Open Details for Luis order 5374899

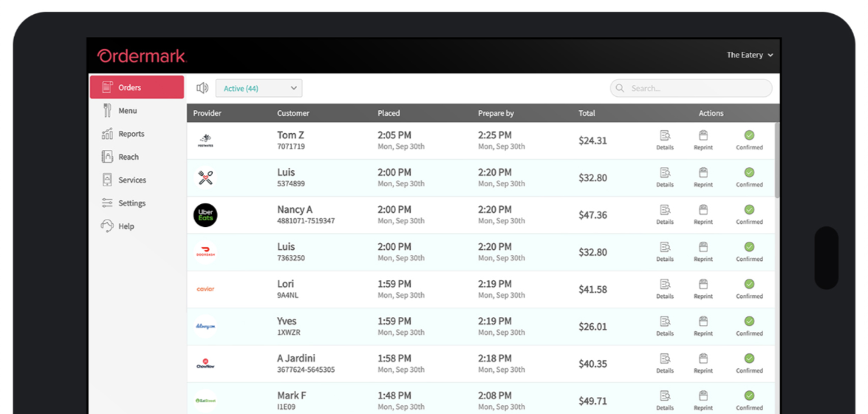click(665, 177)
